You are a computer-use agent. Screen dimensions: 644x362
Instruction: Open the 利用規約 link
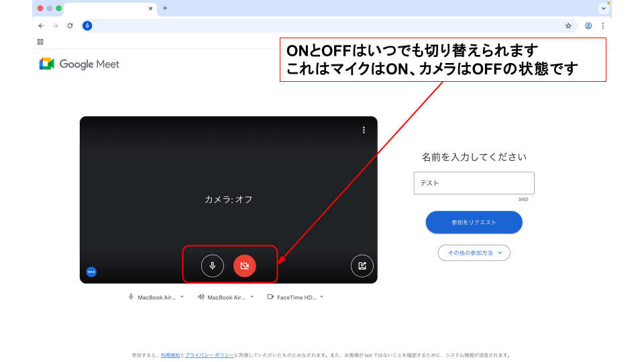coord(170,355)
